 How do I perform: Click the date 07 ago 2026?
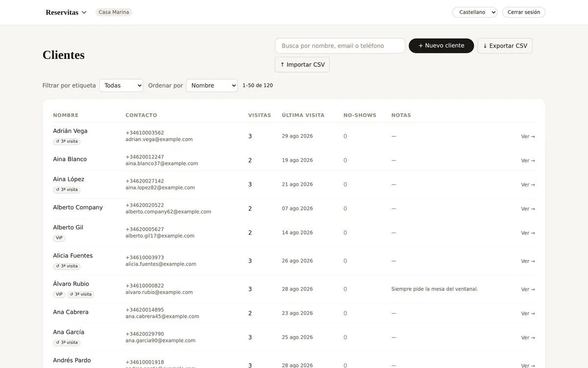coord(297,209)
